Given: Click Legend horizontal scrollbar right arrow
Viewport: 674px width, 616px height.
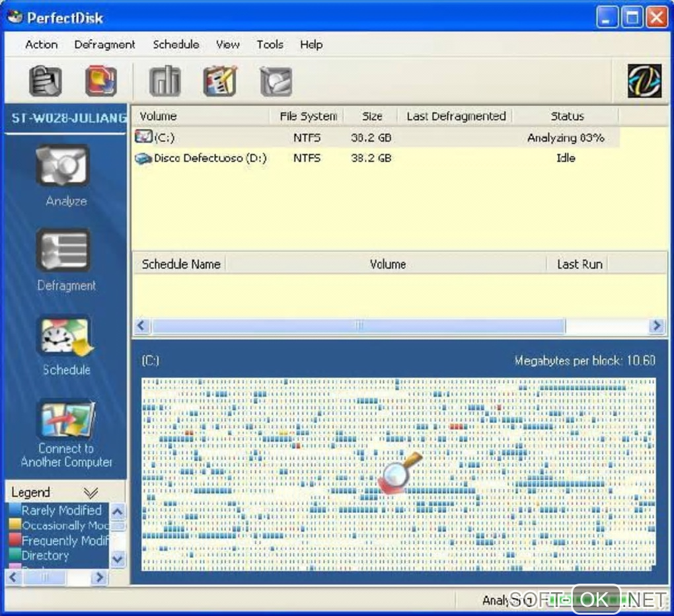Looking at the screenshot, I should pos(99,577).
